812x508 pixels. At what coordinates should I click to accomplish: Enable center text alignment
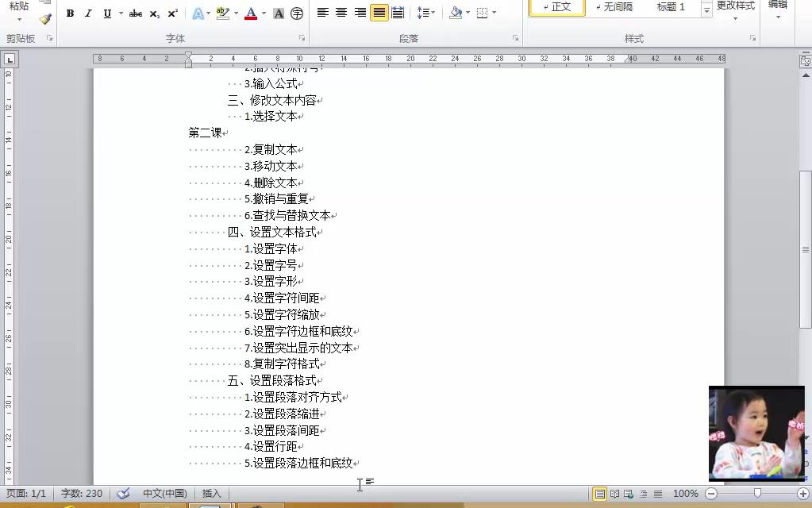[x=341, y=13]
